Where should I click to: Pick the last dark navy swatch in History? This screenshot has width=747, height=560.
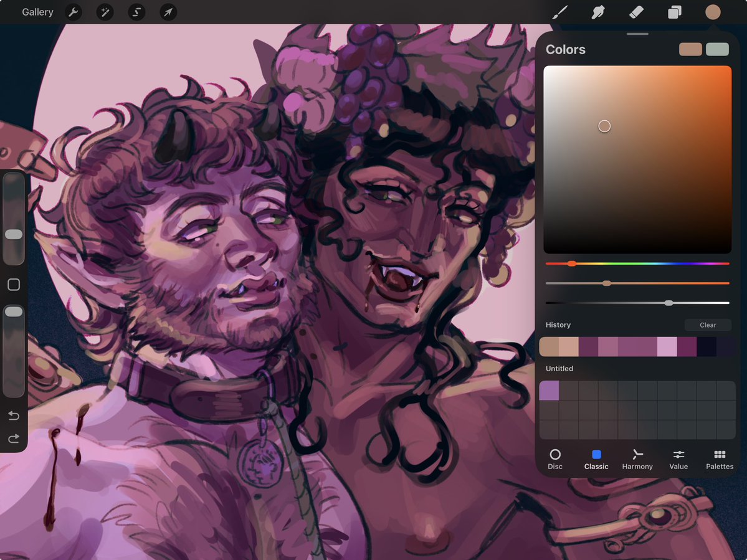point(726,347)
